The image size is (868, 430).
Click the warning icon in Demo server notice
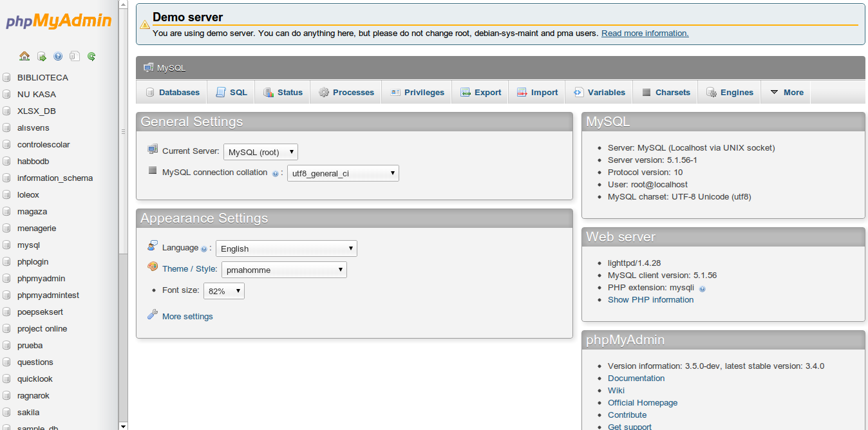point(145,24)
